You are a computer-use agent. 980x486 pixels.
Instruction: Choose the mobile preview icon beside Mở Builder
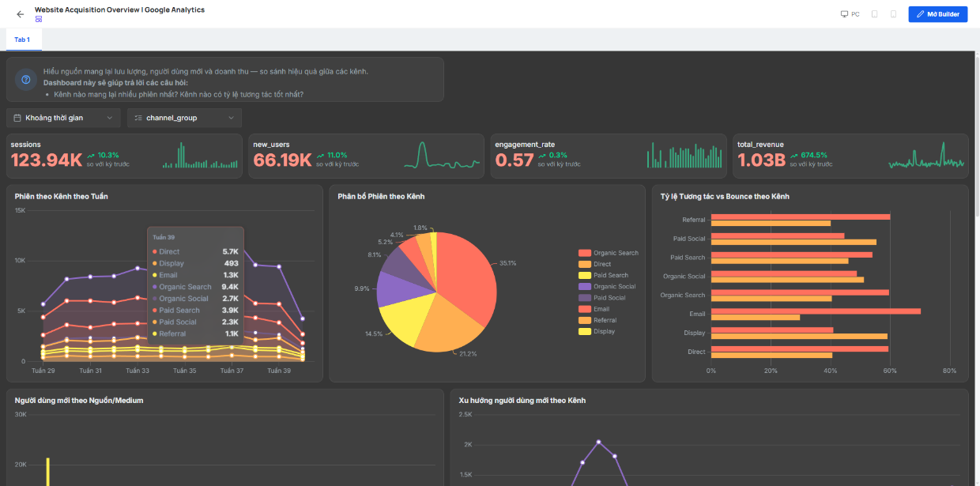pyautogui.click(x=893, y=14)
